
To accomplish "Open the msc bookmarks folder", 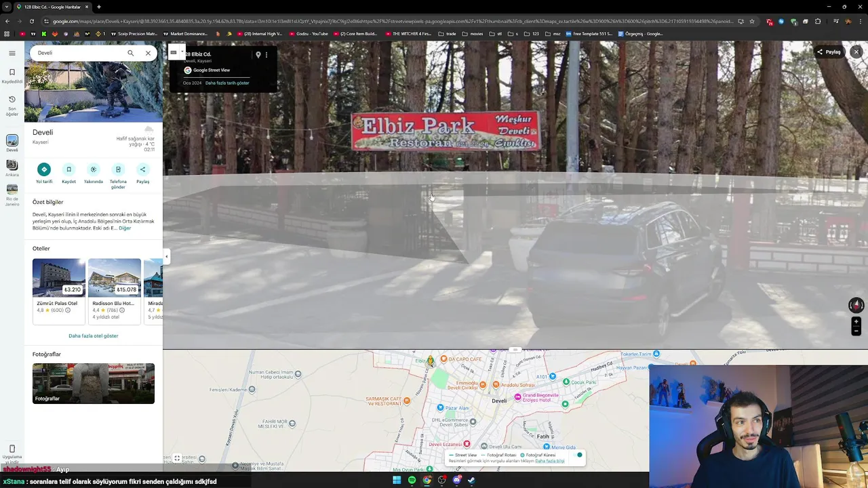I will 553,33.
